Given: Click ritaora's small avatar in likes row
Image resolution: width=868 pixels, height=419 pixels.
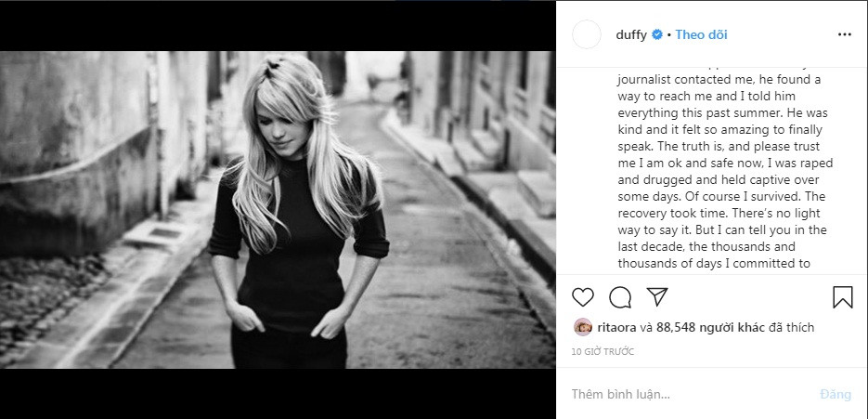Looking at the screenshot, I should (582, 327).
